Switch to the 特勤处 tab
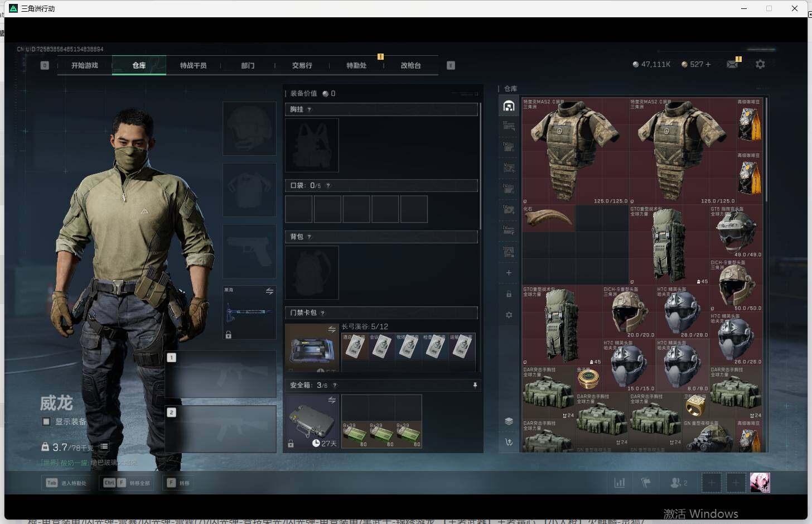 click(356, 65)
